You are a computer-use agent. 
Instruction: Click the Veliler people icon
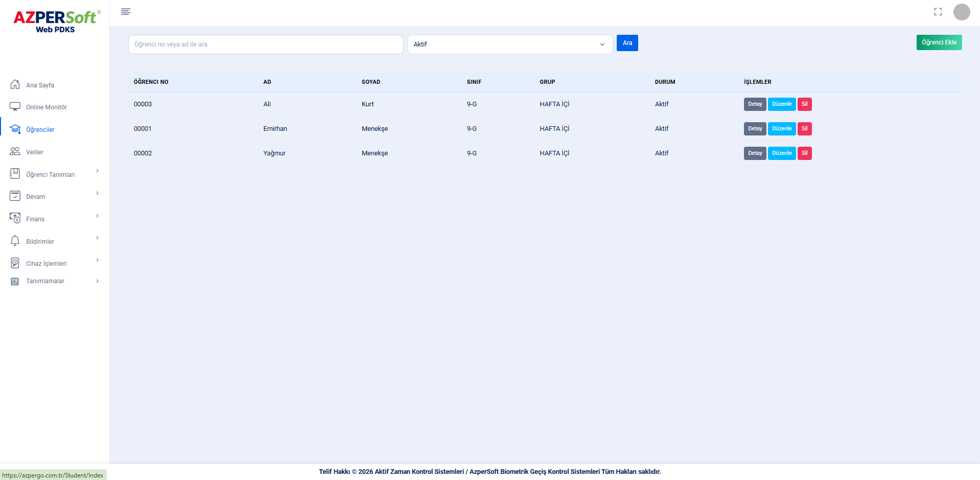point(15,151)
